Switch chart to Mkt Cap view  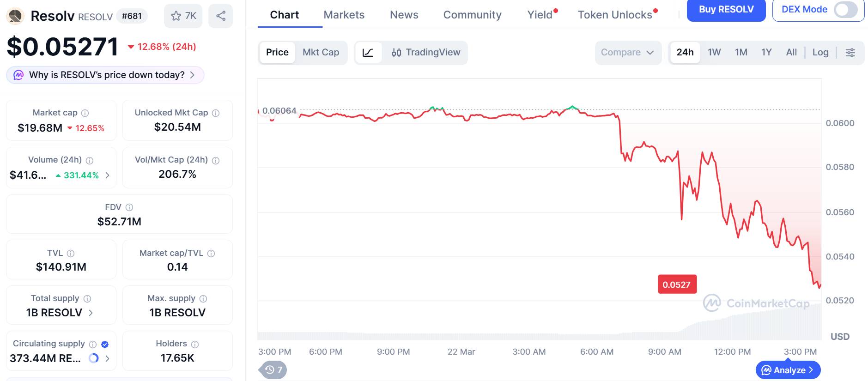pos(321,52)
